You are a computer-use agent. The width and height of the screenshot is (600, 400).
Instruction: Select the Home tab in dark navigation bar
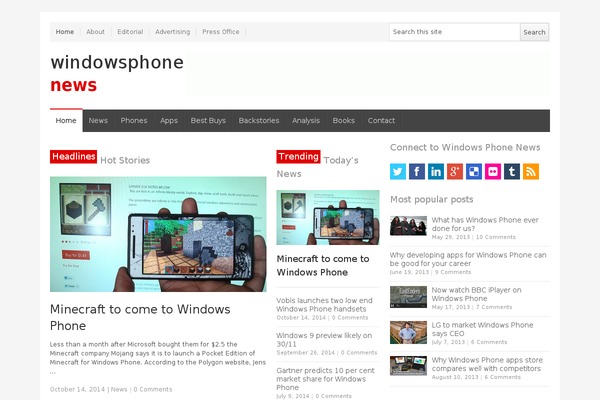66,121
